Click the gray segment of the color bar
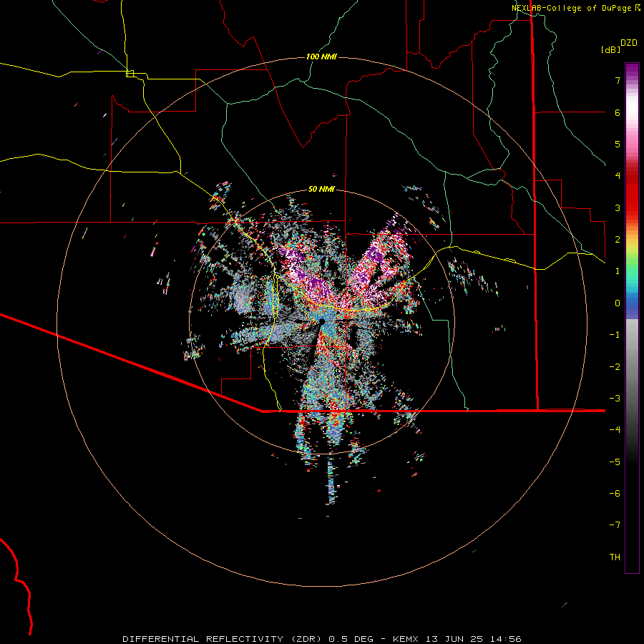The height and width of the screenshot is (644, 644). tap(632, 357)
